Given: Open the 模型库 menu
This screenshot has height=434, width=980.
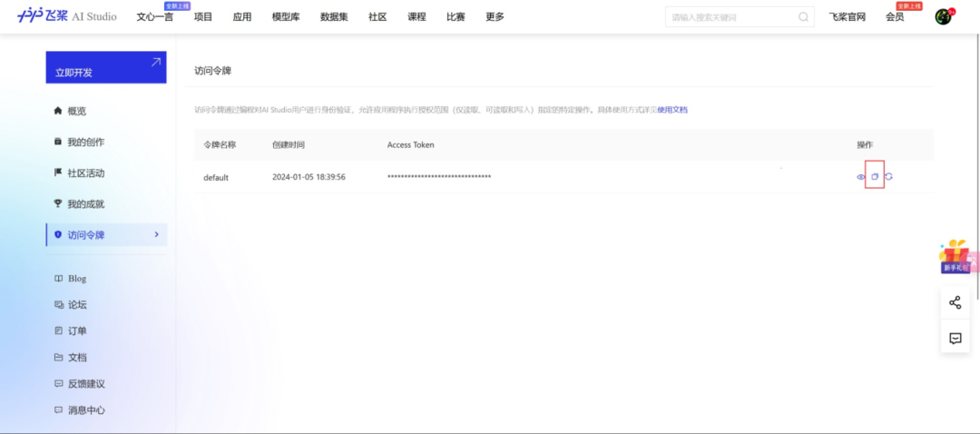Looking at the screenshot, I should (x=286, y=17).
